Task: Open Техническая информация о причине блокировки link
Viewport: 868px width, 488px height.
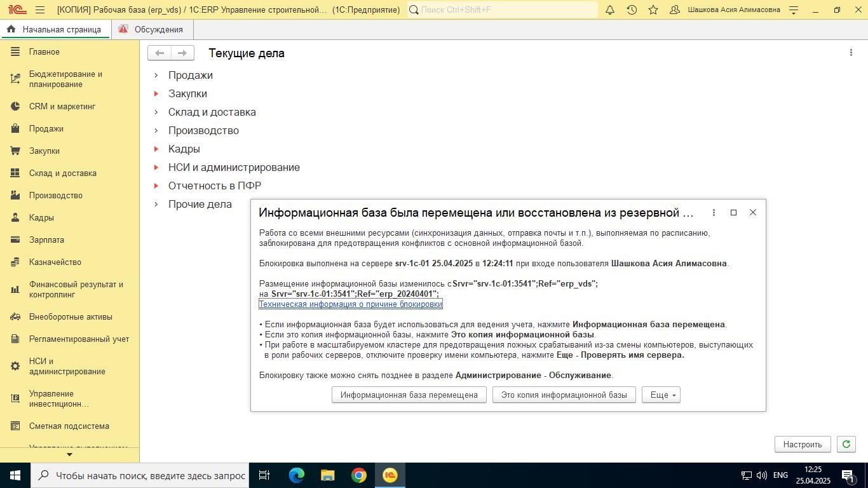Action: [351, 304]
